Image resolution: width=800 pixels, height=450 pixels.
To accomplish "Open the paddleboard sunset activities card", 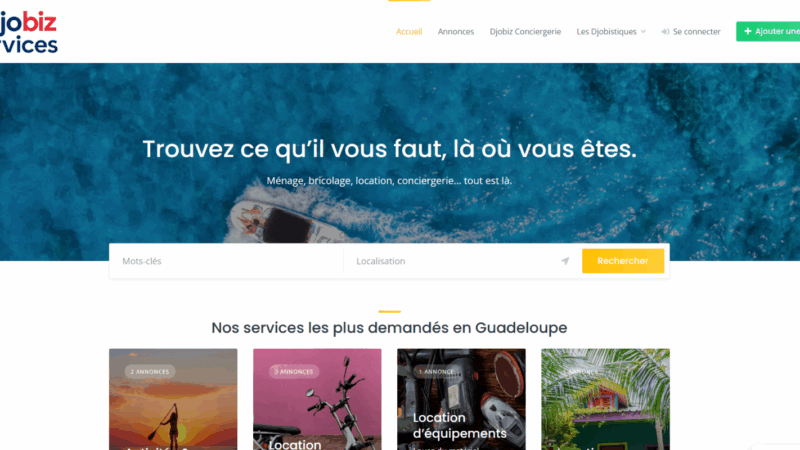I will coord(173,399).
